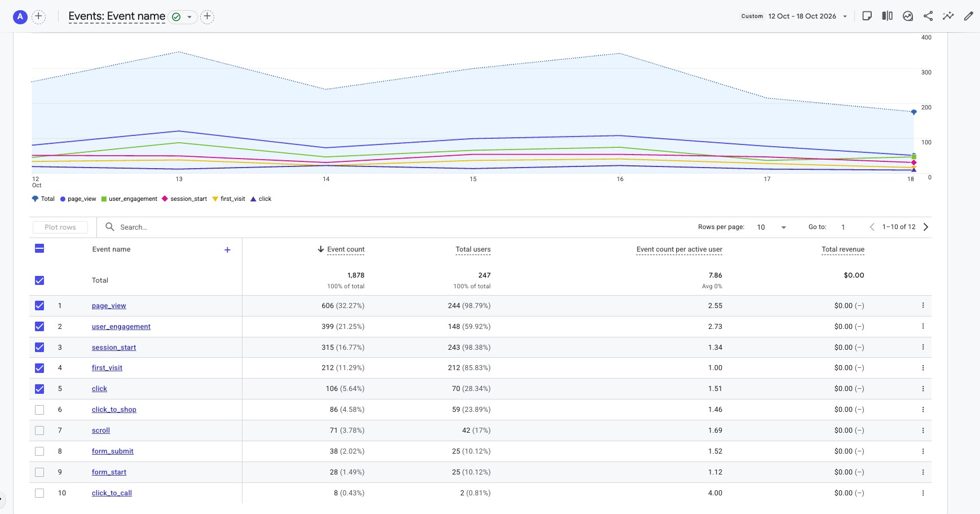Image resolution: width=980 pixels, height=514 pixels.
Task: Uncheck the page_view row checkbox
Action: [x=39, y=306]
